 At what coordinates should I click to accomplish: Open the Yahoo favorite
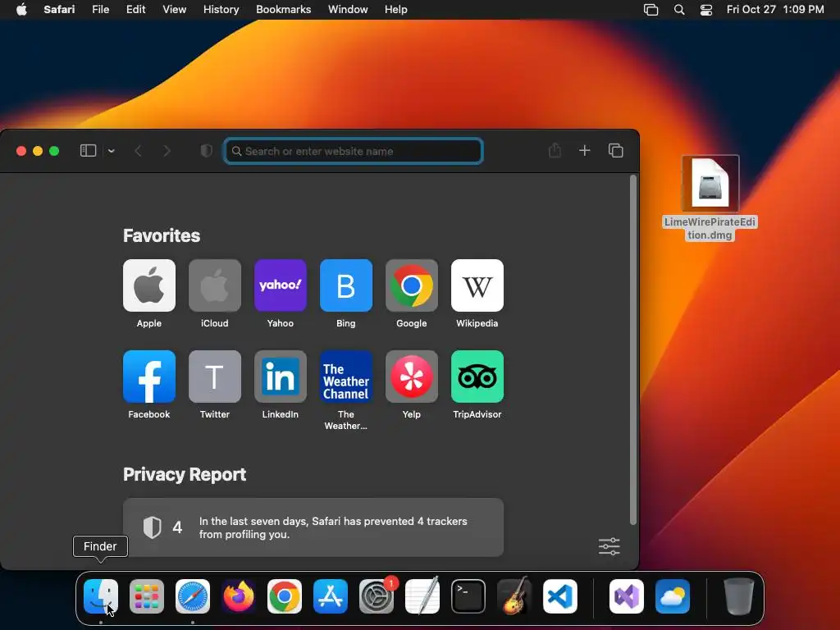coord(281,285)
